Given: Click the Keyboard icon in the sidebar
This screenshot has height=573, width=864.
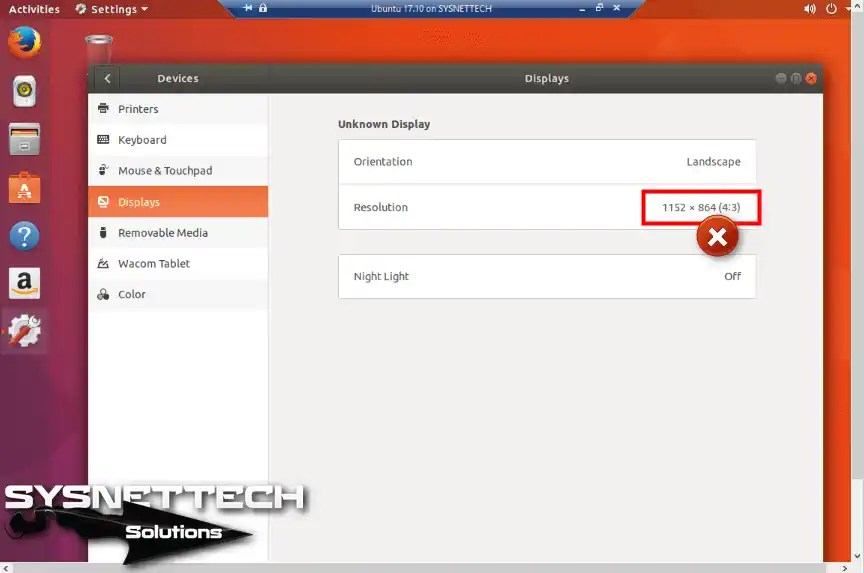Looking at the screenshot, I should (x=103, y=139).
